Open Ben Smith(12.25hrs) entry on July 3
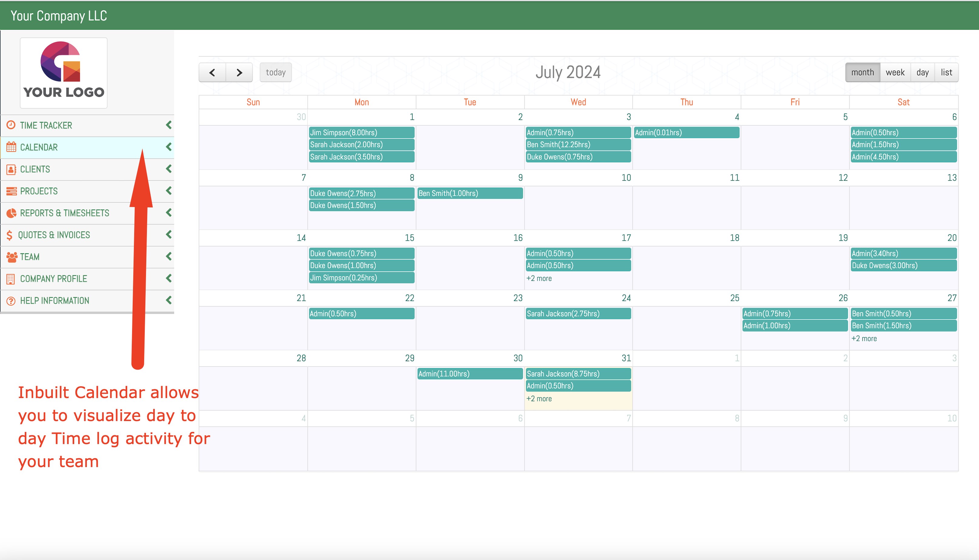The image size is (979, 560). click(578, 145)
